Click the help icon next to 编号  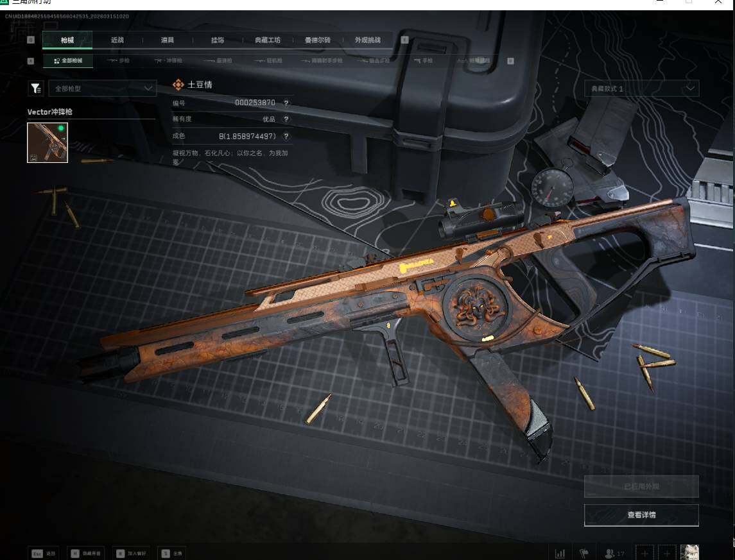[x=286, y=103]
